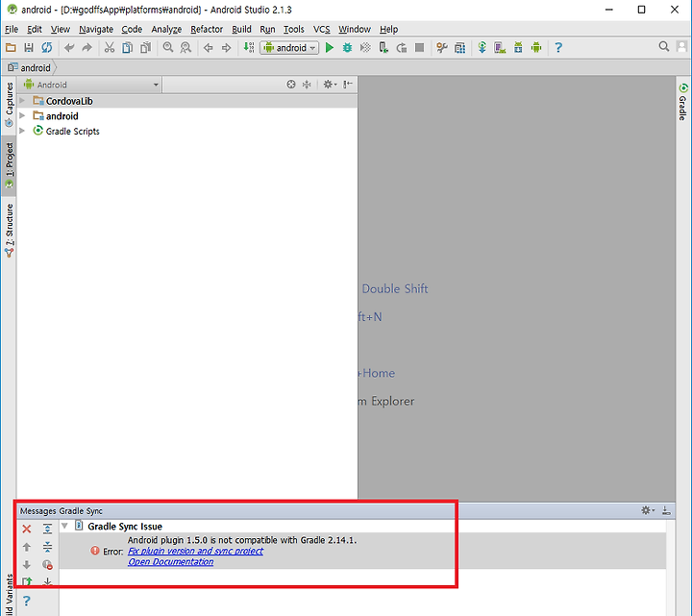
Task: Go to previous message up arrow
Action: click(x=27, y=547)
